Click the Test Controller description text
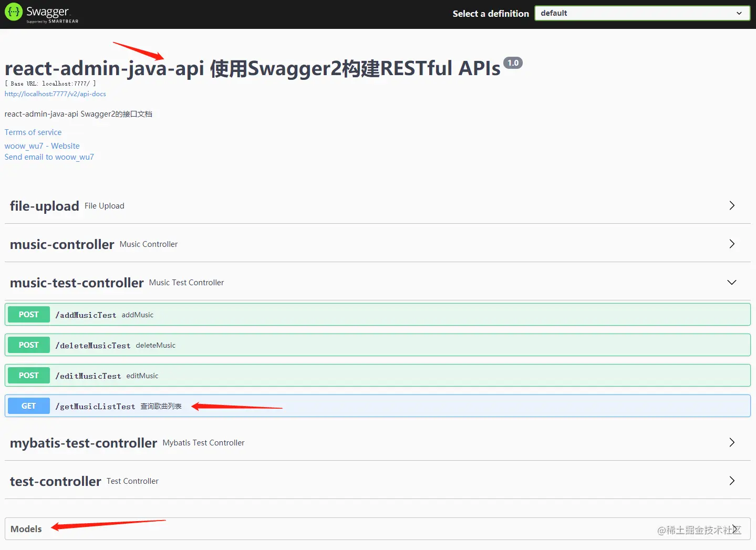 point(132,481)
